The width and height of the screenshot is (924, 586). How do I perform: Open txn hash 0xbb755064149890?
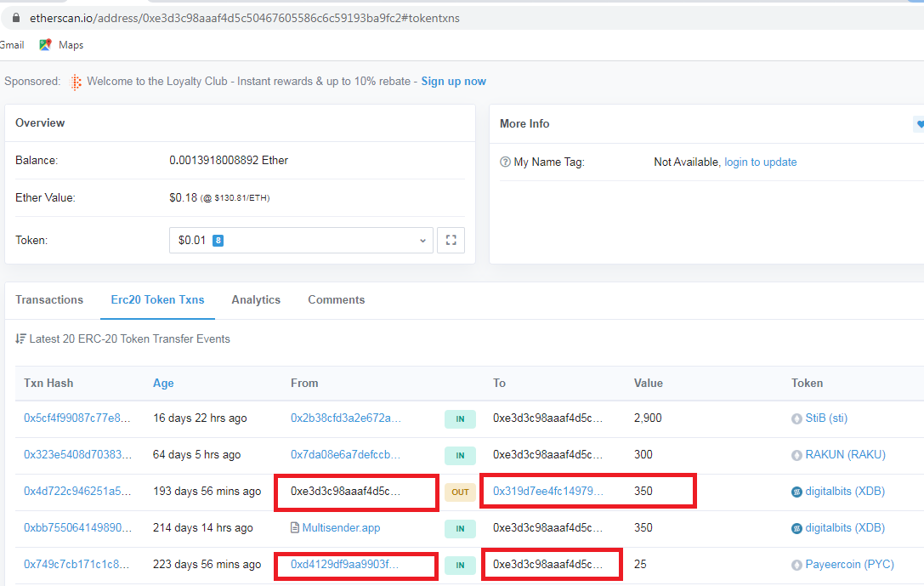coord(78,527)
